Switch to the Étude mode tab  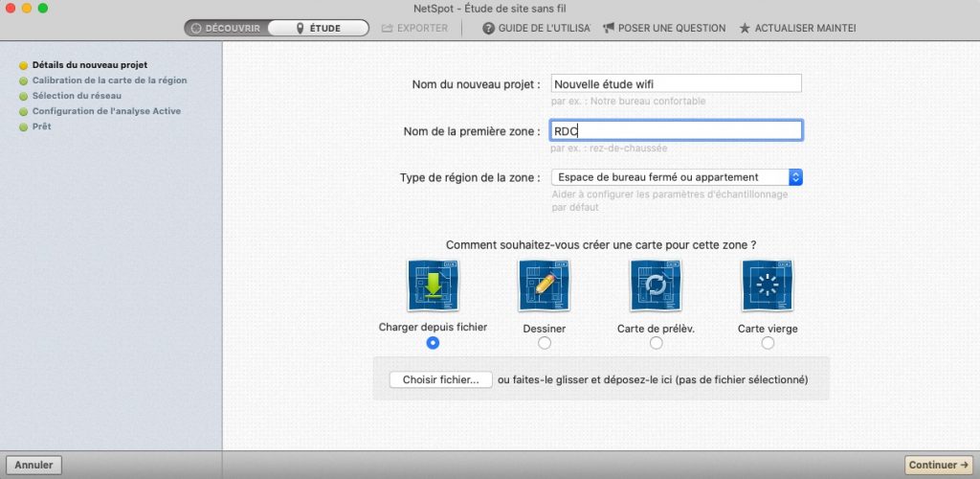click(319, 28)
